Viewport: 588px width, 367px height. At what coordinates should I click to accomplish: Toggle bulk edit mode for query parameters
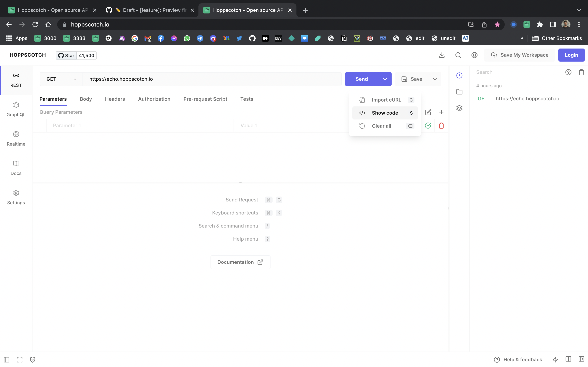[x=428, y=112]
